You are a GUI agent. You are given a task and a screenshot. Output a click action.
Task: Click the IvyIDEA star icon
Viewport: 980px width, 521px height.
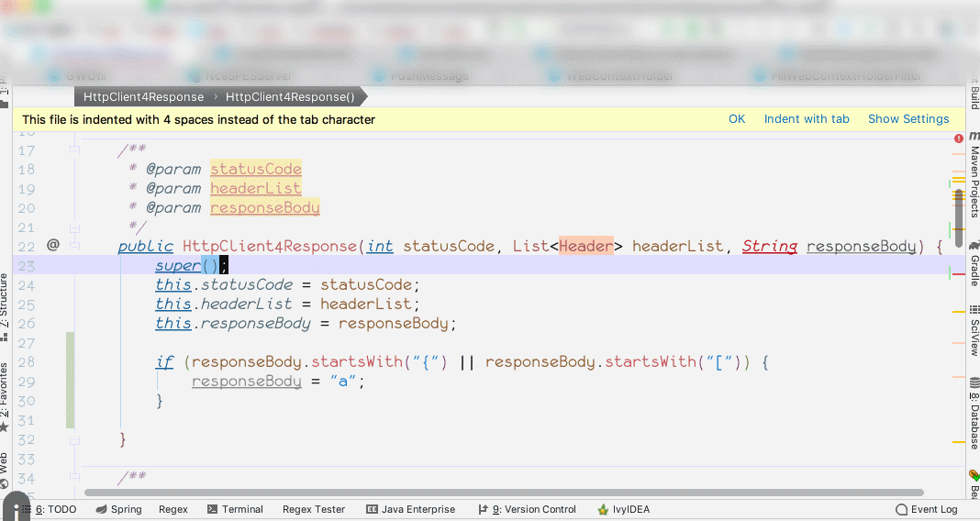tap(603, 510)
